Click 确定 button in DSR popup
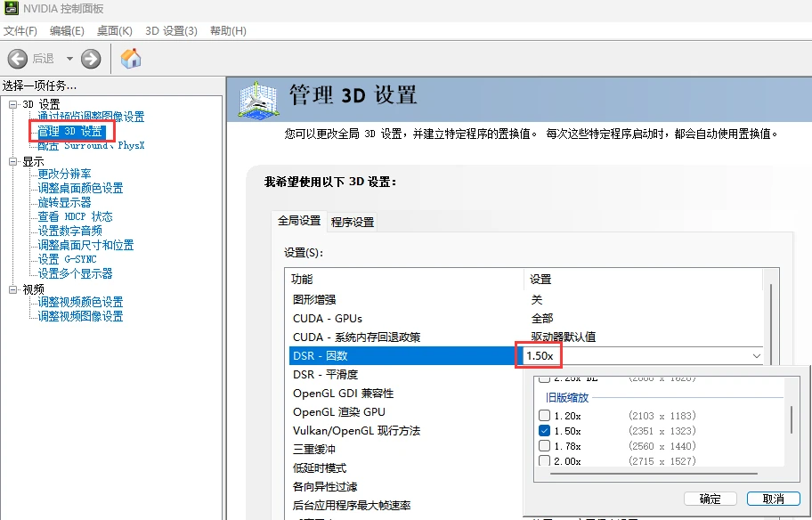 pos(710,499)
